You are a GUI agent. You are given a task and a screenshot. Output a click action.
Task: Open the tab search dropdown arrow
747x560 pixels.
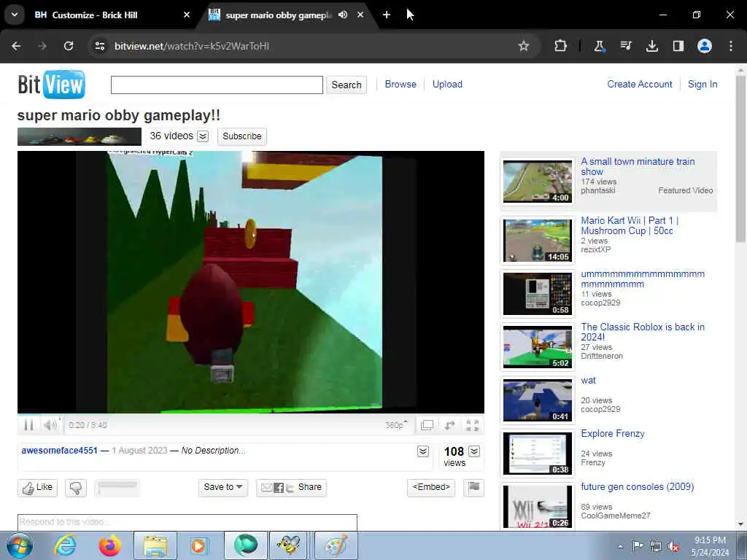(15, 15)
